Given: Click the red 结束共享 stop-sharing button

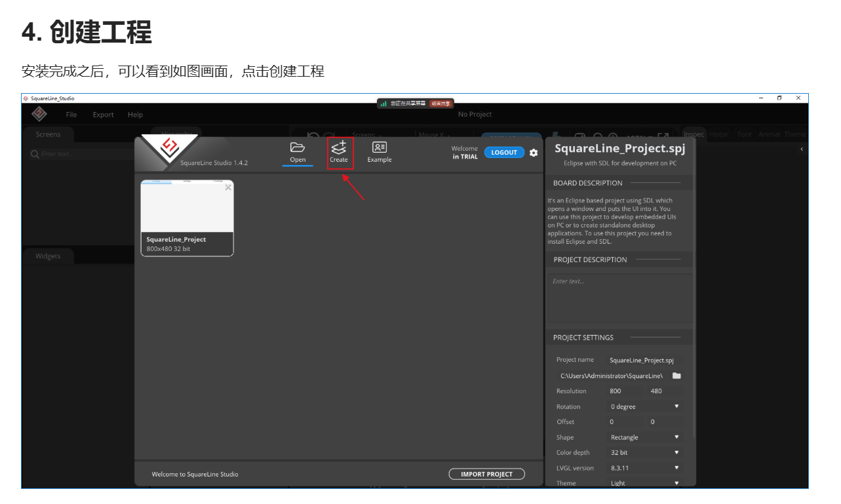Looking at the screenshot, I should (x=440, y=104).
